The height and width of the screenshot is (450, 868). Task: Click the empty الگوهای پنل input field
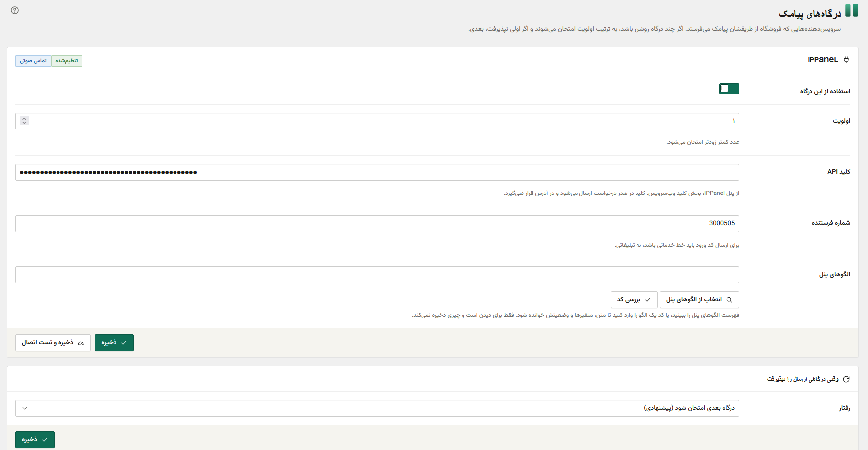click(377, 275)
